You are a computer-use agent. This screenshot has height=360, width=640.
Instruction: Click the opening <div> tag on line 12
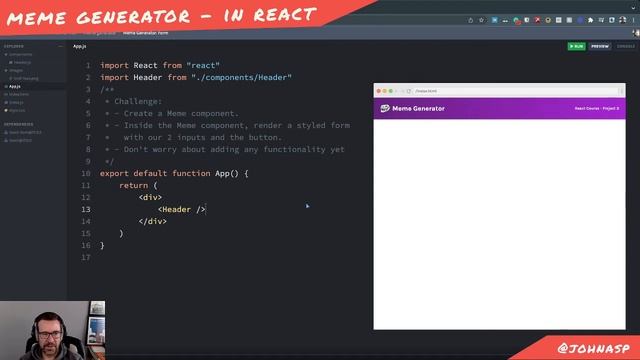coord(150,197)
